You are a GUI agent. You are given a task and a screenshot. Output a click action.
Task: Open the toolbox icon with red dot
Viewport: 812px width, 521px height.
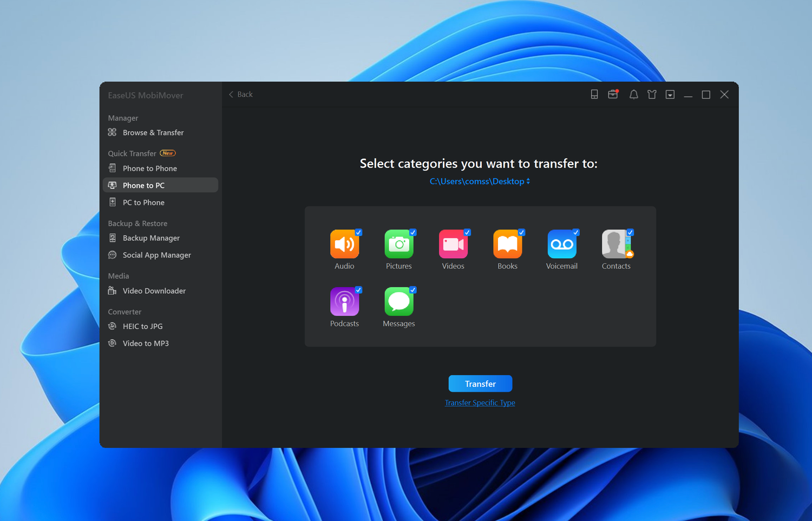pyautogui.click(x=613, y=94)
